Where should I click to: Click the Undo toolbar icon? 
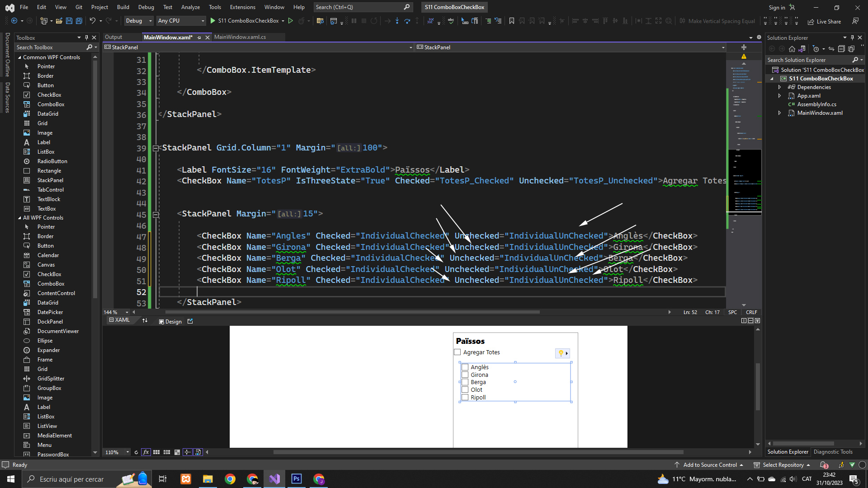coord(92,21)
